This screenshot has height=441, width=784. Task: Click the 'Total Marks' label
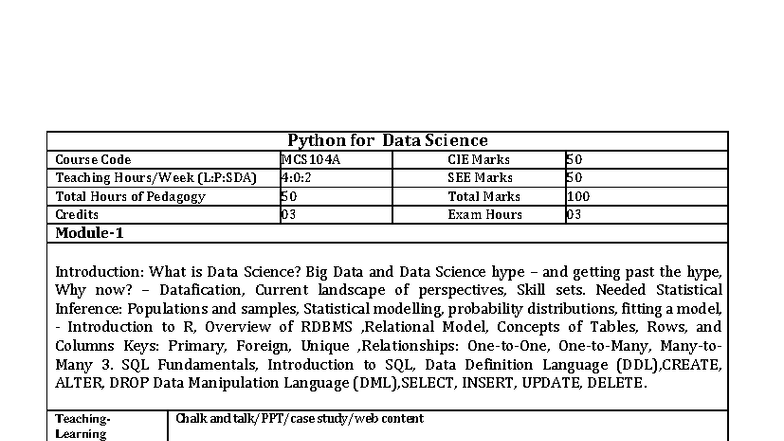coord(484,197)
